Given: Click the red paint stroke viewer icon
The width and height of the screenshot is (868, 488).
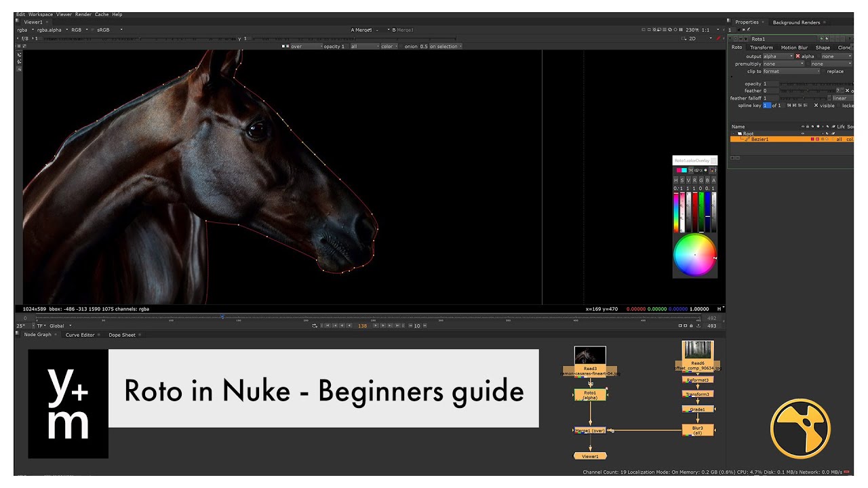Looking at the screenshot, I should click(x=719, y=39).
